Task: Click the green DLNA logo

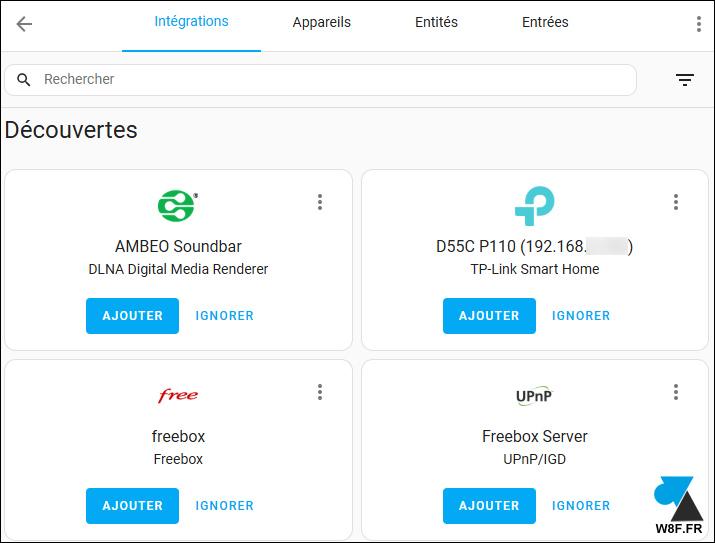Action: pyautogui.click(x=177, y=206)
